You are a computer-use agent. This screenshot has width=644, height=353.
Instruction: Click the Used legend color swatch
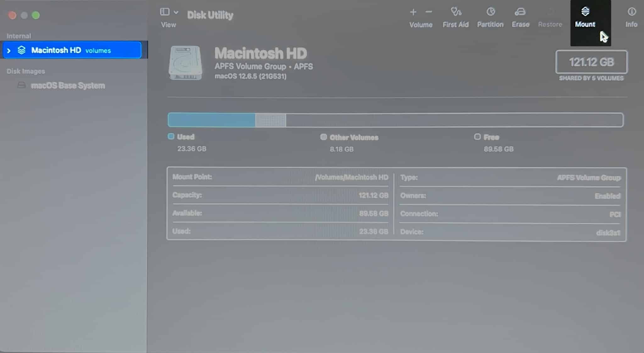tap(171, 136)
